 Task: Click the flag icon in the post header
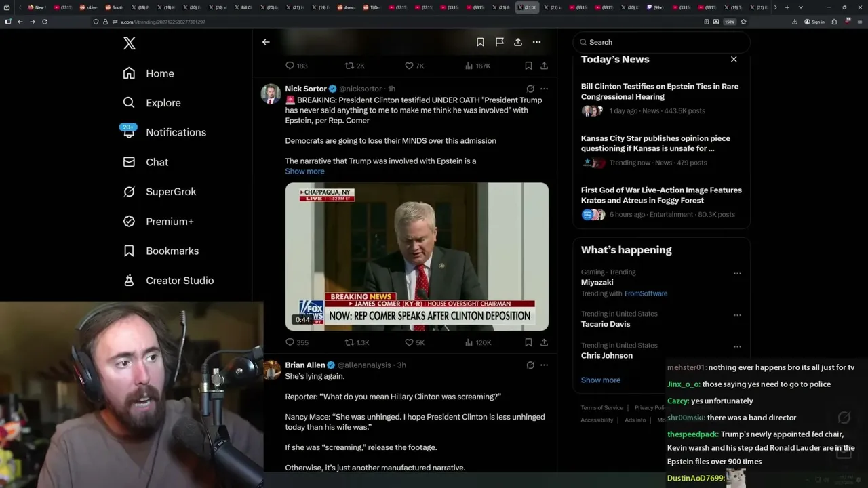[x=499, y=42]
